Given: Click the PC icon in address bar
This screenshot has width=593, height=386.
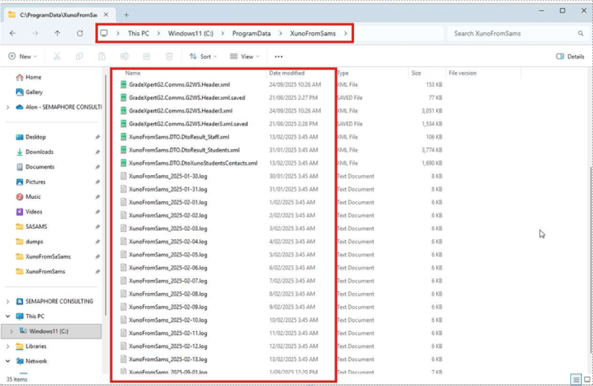Looking at the screenshot, I should (104, 33).
